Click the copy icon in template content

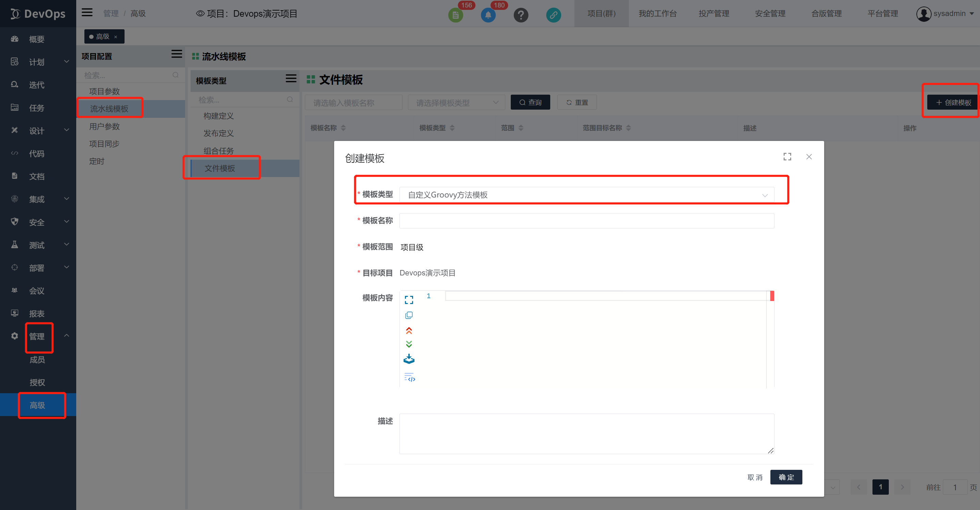coord(409,315)
